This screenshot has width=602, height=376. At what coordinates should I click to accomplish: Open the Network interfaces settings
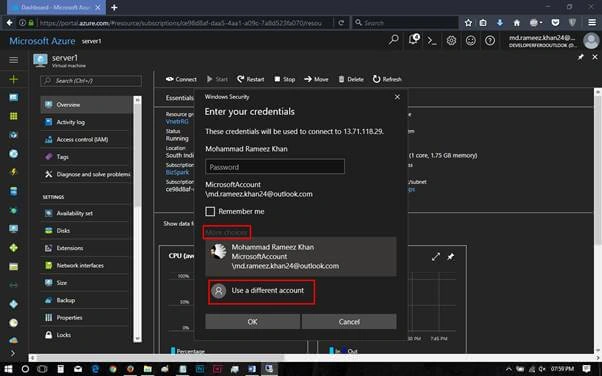click(x=86, y=265)
